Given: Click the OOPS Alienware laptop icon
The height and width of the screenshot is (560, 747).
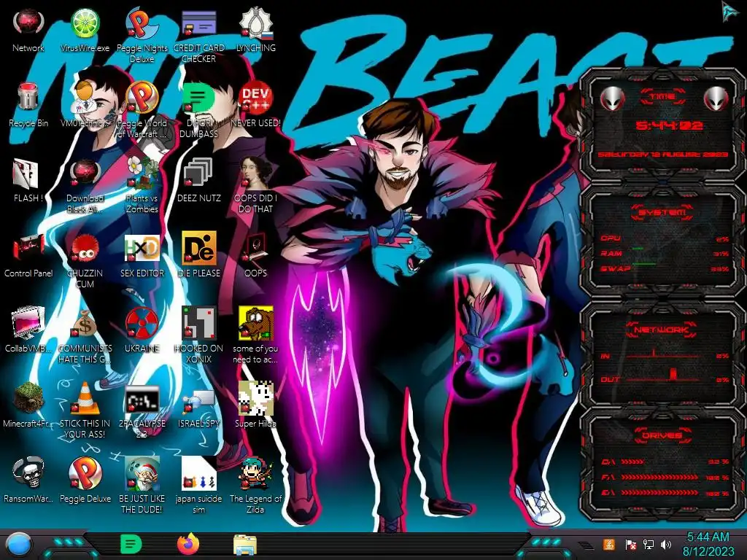Looking at the screenshot, I should [256, 248].
